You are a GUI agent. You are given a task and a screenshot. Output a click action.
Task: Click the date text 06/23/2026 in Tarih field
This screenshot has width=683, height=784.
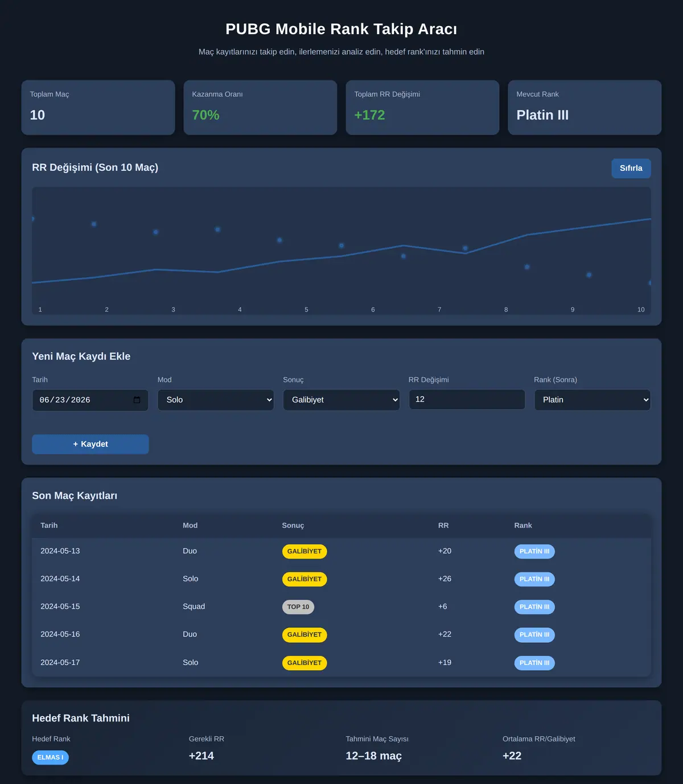pyautogui.click(x=65, y=400)
